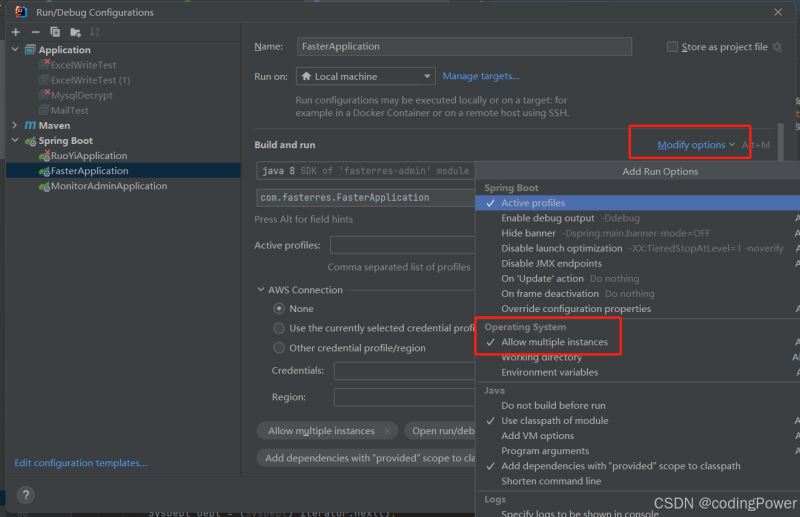Select Environment variables option

coord(638,373)
